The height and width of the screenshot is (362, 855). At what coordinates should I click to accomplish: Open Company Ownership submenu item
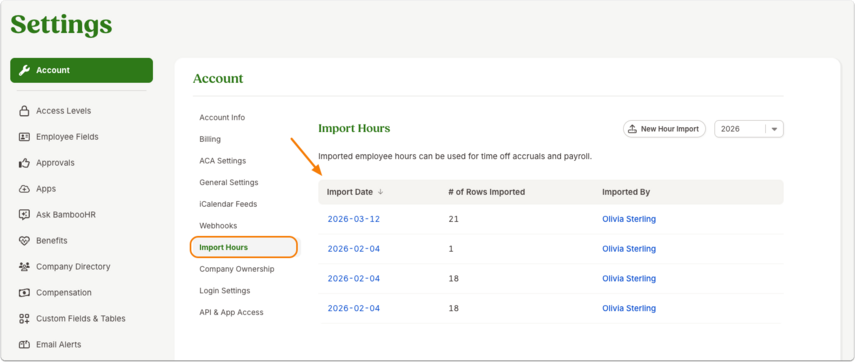[x=237, y=269]
